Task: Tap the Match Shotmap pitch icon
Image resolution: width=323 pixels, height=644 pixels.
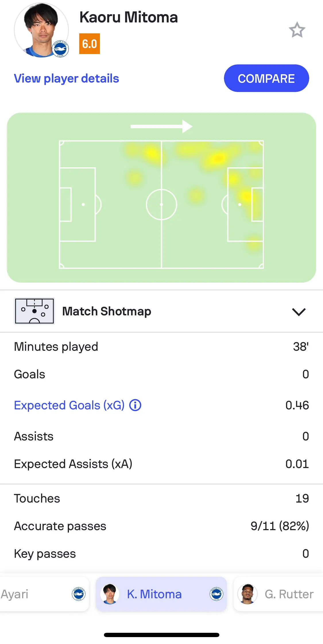Action: pyautogui.click(x=34, y=311)
